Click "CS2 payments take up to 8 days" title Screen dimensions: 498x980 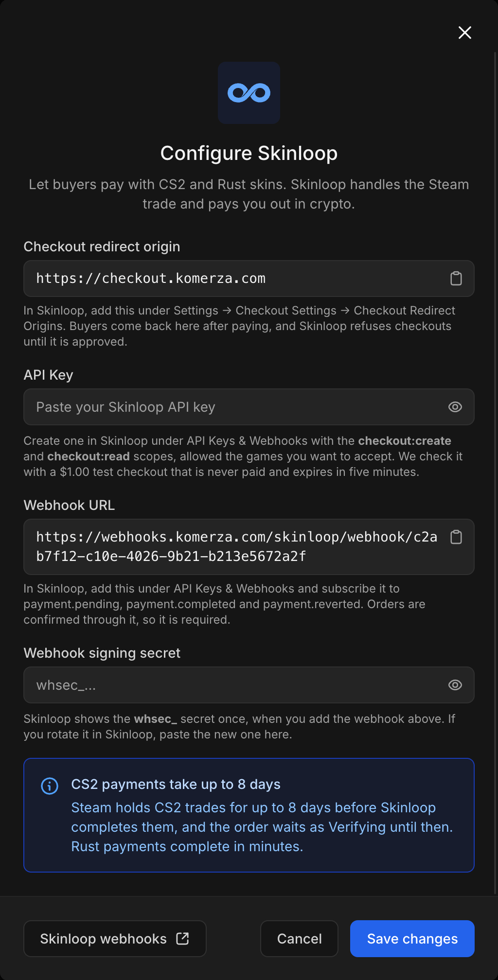pos(176,784)
